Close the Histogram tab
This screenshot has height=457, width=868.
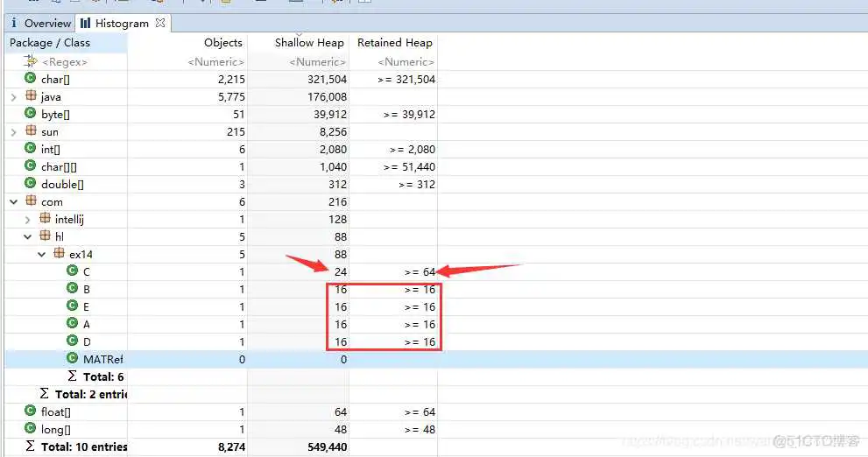point(159,23)
